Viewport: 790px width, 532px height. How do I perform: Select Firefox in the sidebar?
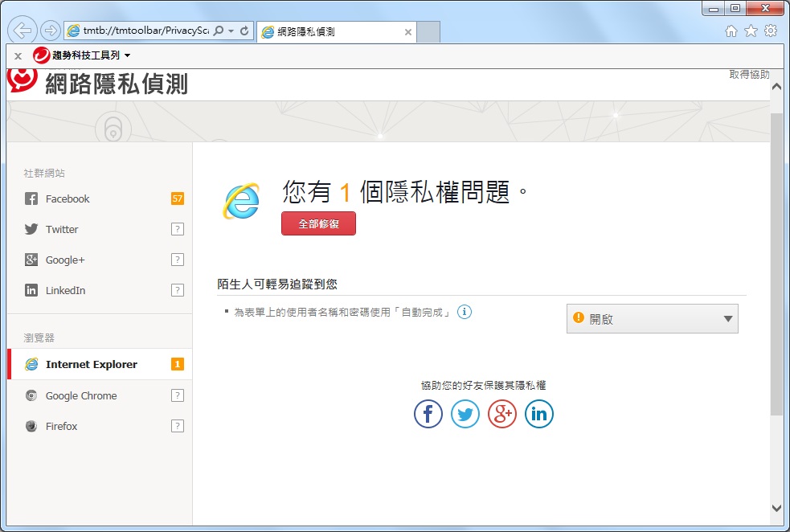pyautogui.click(x=100, y=426)
